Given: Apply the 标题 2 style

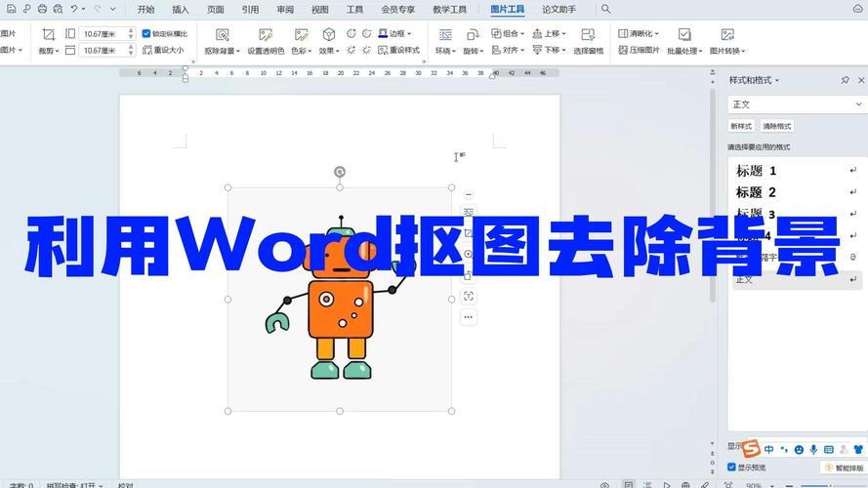Looking at the screenshot, I should (797, 192).
